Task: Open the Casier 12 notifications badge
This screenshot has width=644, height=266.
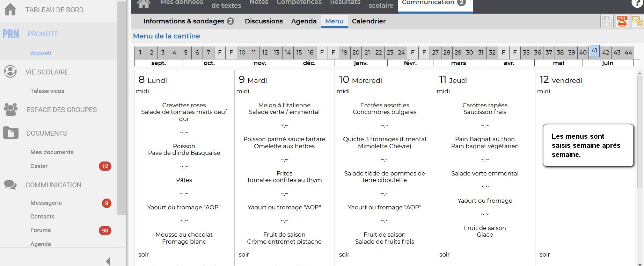Action: pyautogui.click(x=105, y=166)
